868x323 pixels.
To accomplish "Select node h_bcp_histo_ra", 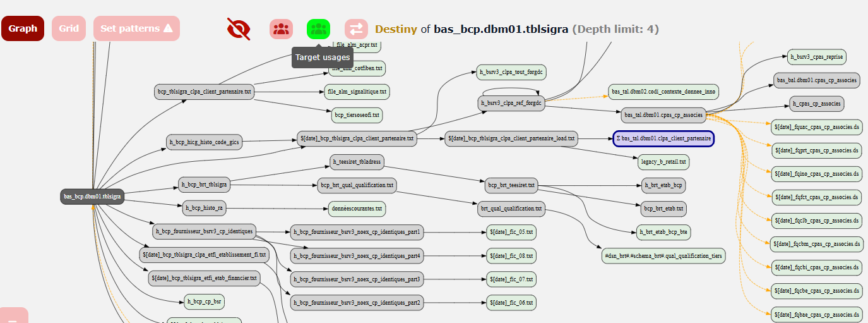I will tap(204, 208).
